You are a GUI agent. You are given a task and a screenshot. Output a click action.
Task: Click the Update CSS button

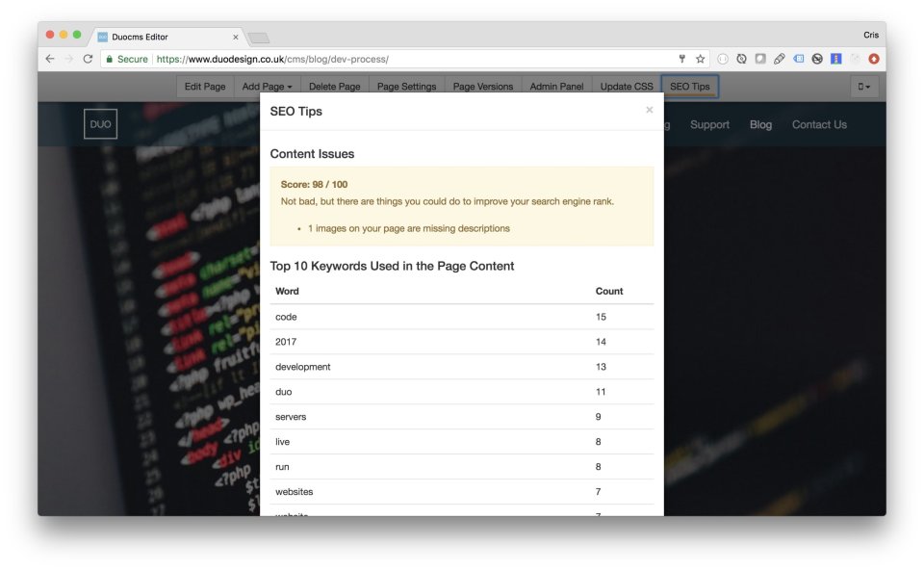pos(626,86)
